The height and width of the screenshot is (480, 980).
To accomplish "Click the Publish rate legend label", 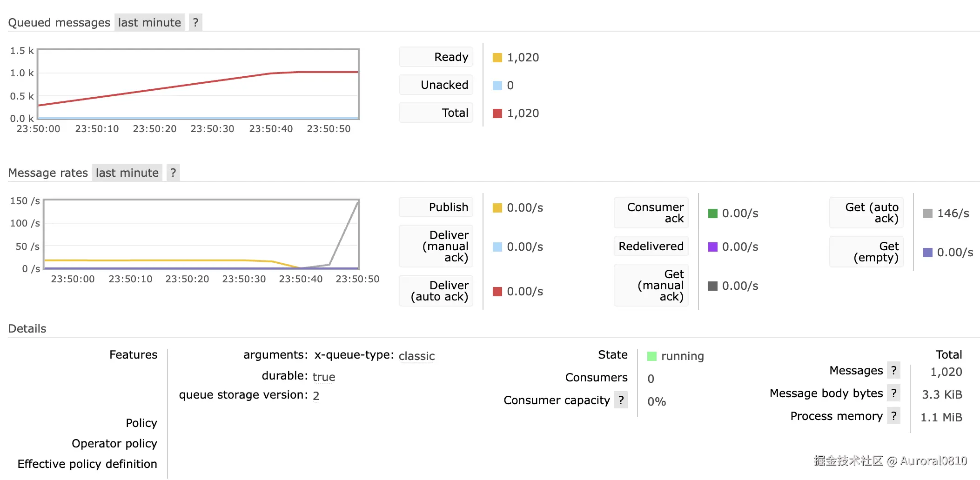I will tap(436, 207).
